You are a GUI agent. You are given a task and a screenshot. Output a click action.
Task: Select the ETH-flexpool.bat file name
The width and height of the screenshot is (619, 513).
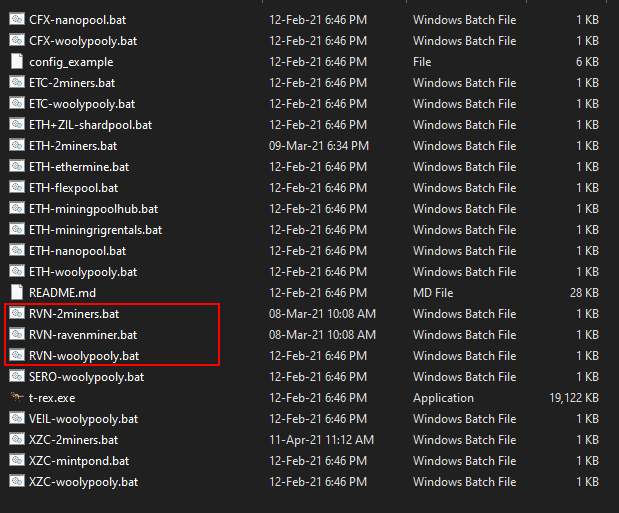click(x=73, y=188)
